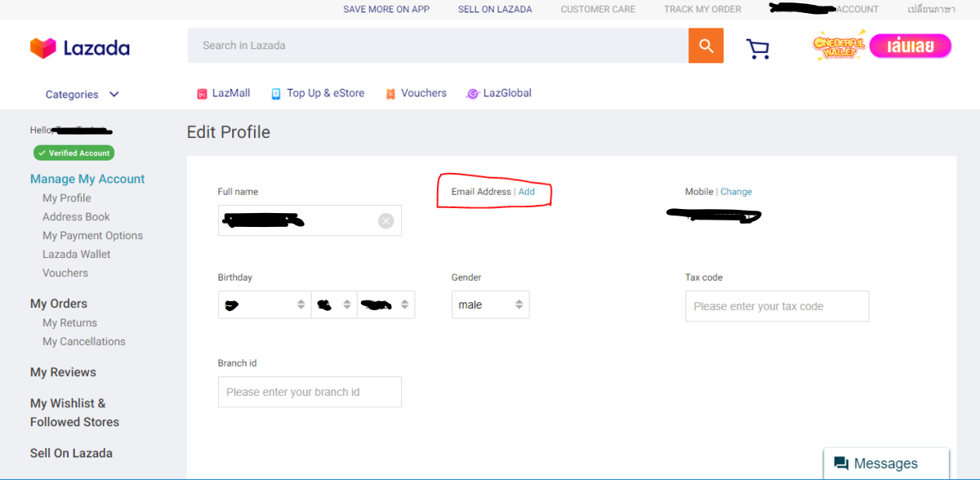Click the Thai change-language menu item
Viewport: 980px width, 480px height.
point(931,10)
